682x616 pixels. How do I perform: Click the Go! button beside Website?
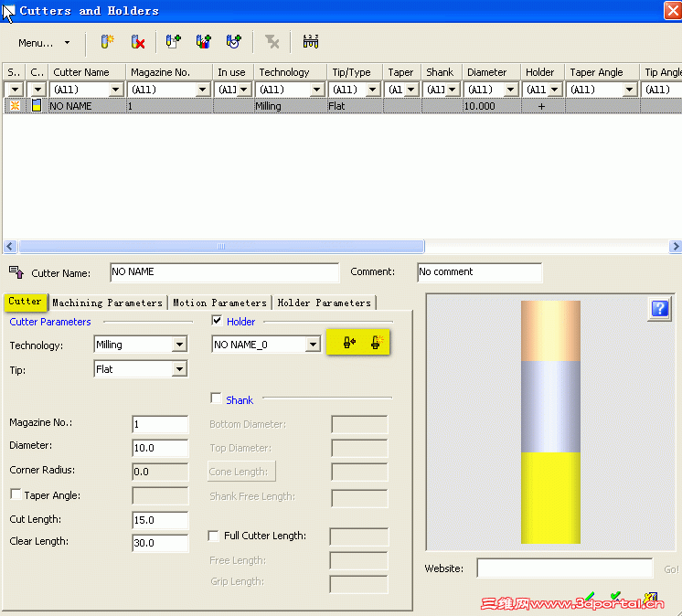click(x=671, y=569)
